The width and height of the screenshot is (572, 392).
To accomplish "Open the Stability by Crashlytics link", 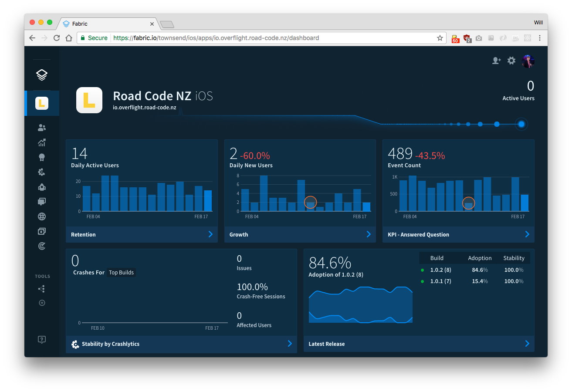I will pos(111,344).
